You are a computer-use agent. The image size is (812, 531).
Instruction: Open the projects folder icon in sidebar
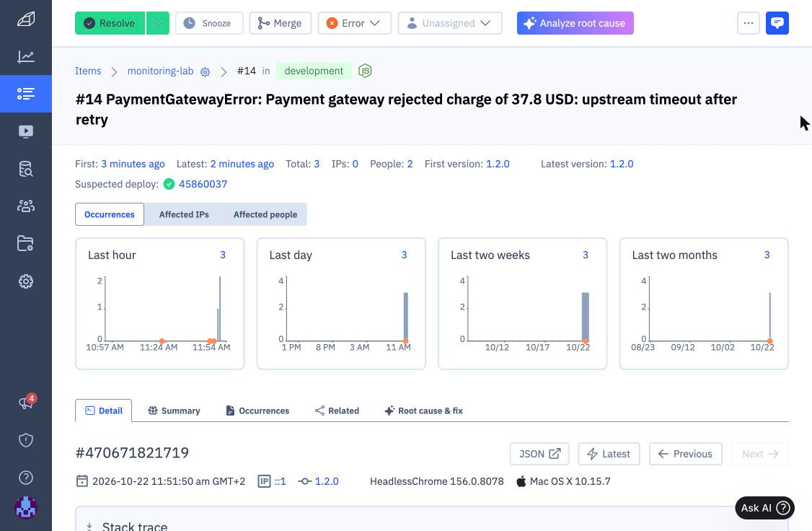point(26,243)
